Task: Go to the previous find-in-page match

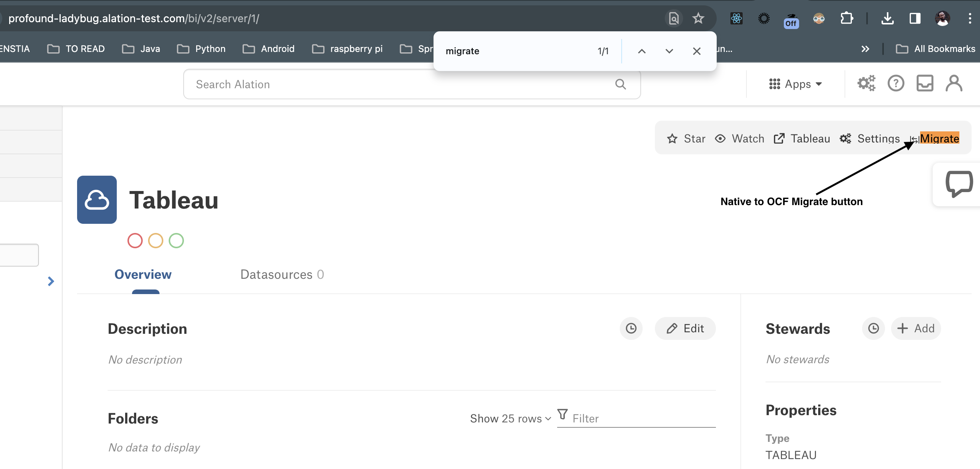Action: coord(642,51)
